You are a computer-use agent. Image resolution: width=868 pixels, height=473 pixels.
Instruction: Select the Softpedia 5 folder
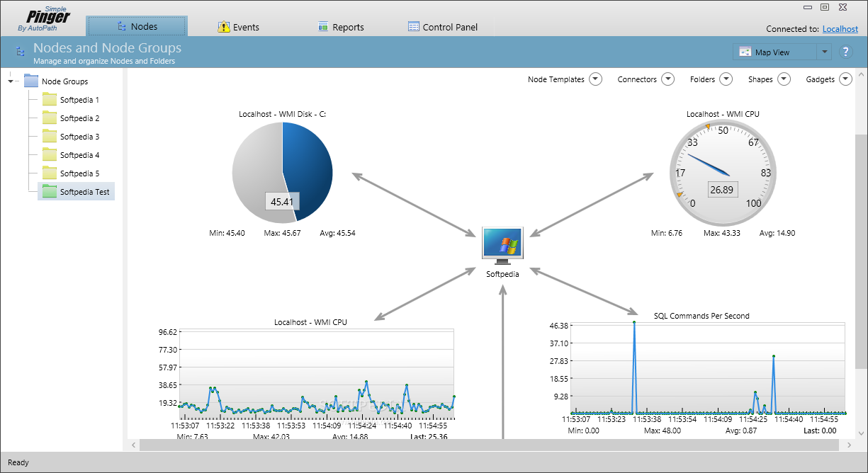point(79,173)
